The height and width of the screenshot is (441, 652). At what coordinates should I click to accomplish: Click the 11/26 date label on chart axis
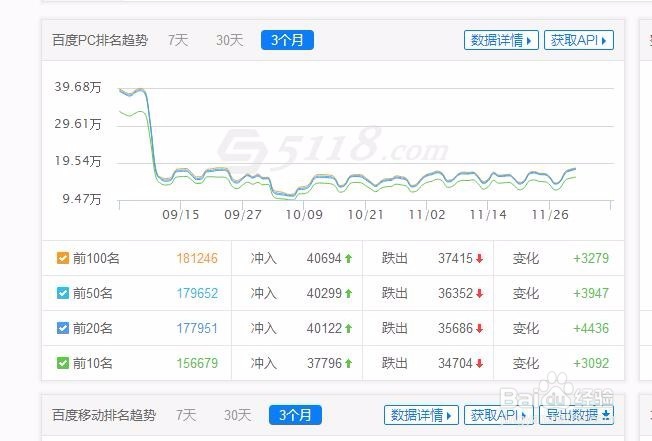pos(550,214)
